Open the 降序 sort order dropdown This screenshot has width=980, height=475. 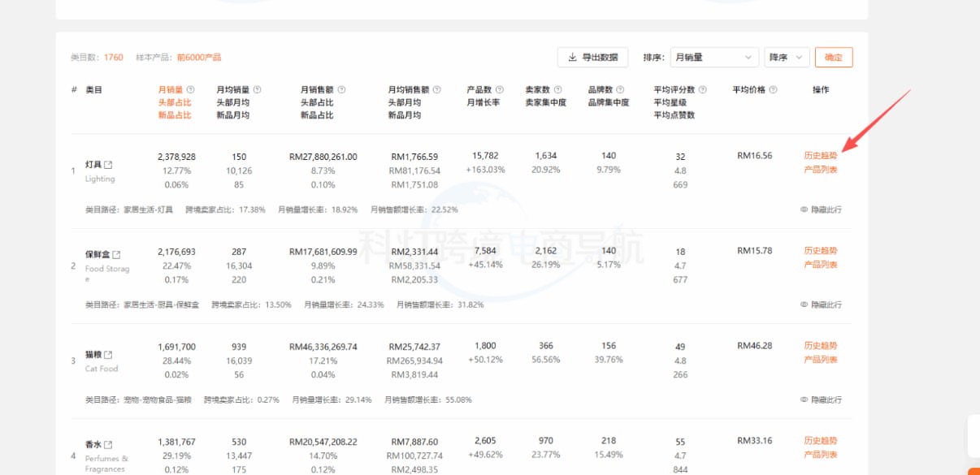coord(787,58)
